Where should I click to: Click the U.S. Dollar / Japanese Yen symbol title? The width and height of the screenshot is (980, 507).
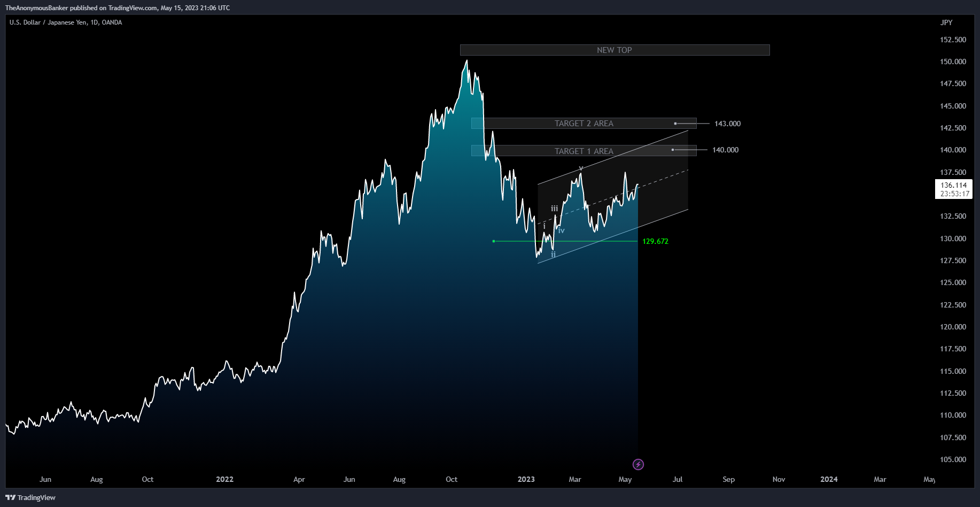point(66,22)
